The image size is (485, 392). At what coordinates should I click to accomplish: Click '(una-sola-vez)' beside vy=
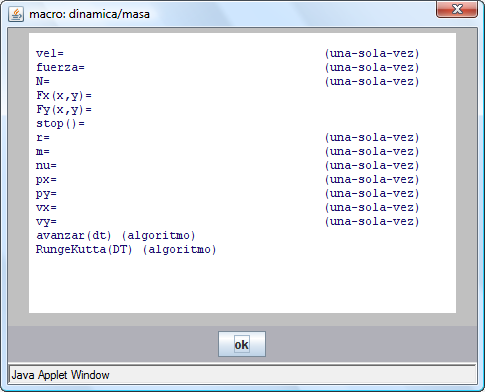click(x=372, y=222)
